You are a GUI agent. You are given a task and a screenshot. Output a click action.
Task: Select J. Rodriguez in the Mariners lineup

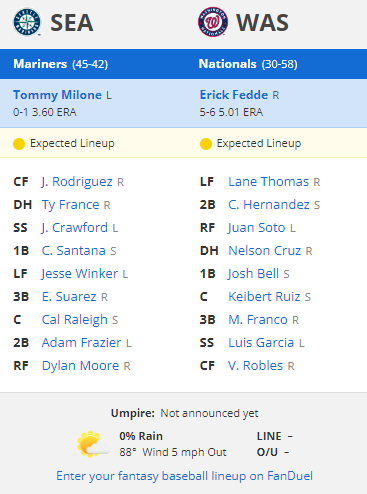point(77,182)
